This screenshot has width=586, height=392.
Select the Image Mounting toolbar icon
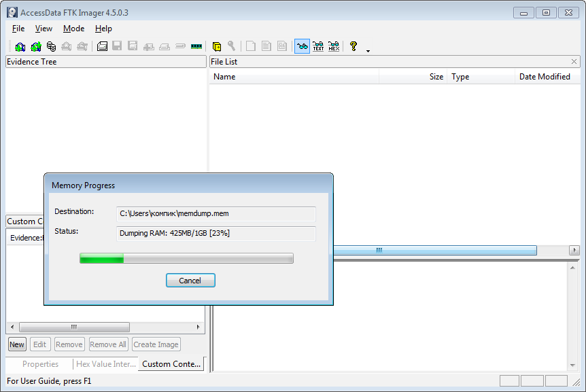(x=51, y=46)
